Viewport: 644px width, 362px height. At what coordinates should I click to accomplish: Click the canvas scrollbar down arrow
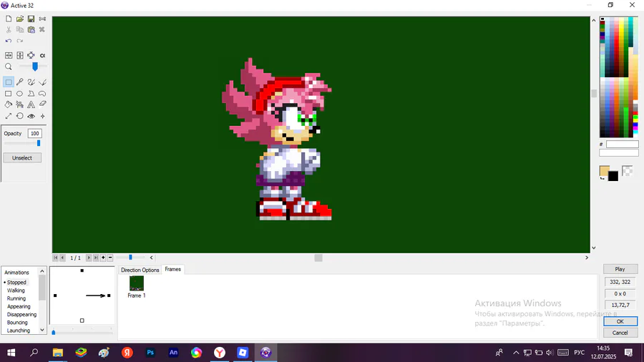click(593, 248)
